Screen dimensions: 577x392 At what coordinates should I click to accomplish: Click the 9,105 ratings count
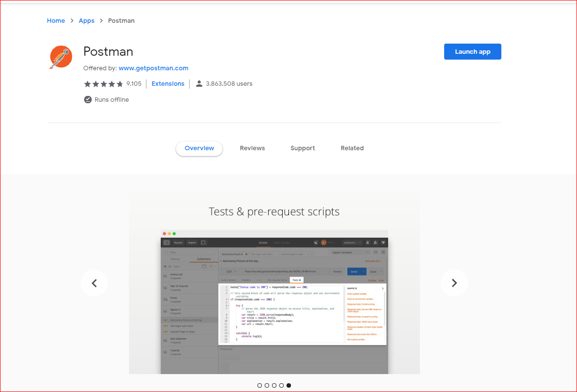[134, 84]
